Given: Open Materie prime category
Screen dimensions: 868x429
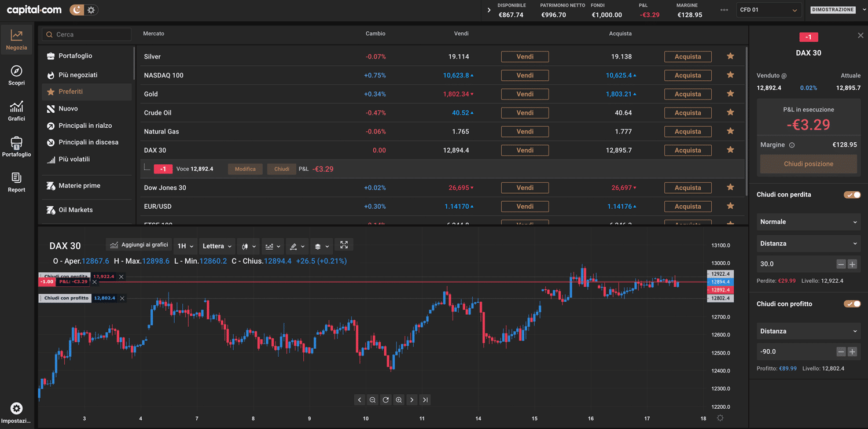Looking at the screenshot, I should click(x=87, y=186).
